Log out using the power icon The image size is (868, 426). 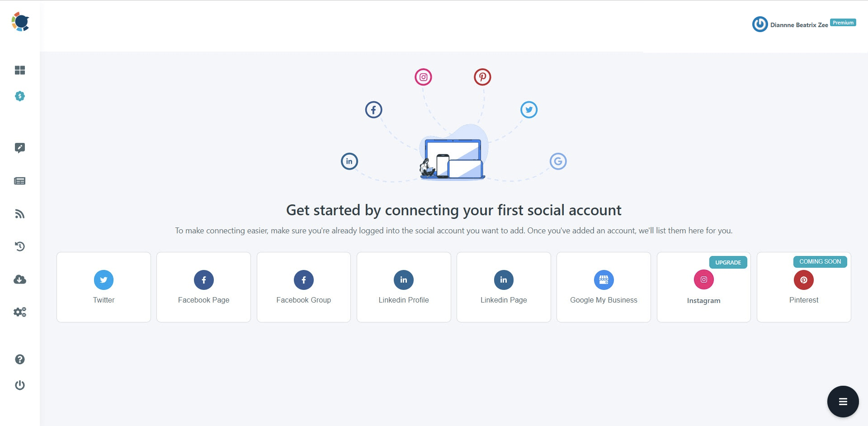[20, 385]
